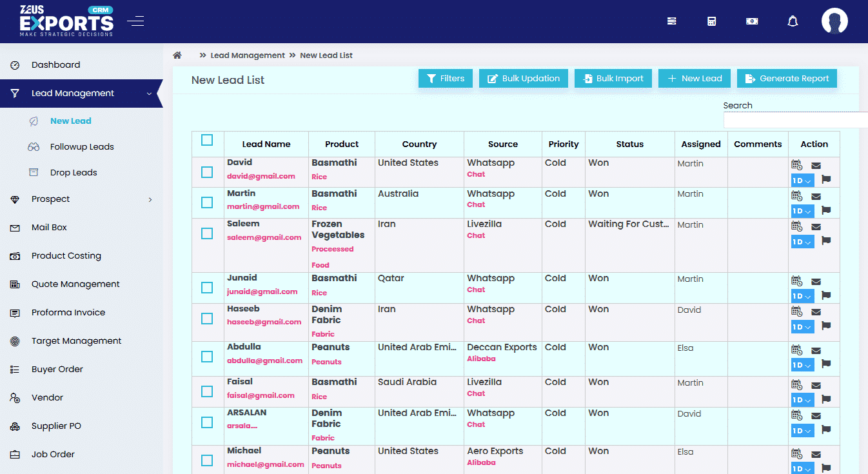This screenshot has height=474, width=868.
Task: Click the server/list icon in header
Action: pyautogui.click(x=672, y=21)
